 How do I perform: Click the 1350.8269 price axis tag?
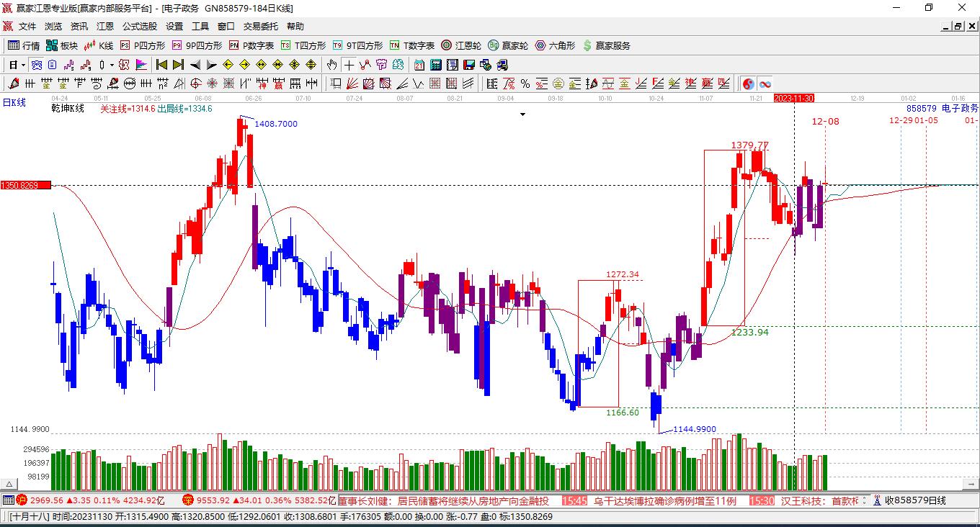tap(26, 185)
